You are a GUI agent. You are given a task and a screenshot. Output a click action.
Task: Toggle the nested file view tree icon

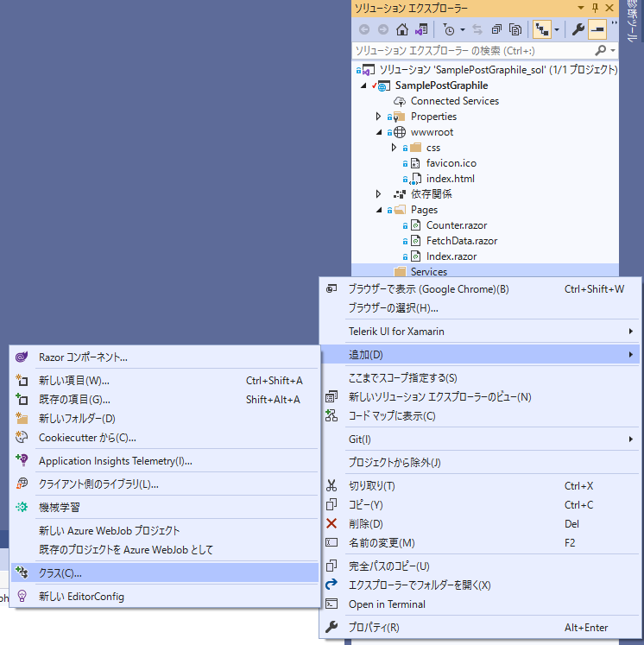(x=542, y=29)
